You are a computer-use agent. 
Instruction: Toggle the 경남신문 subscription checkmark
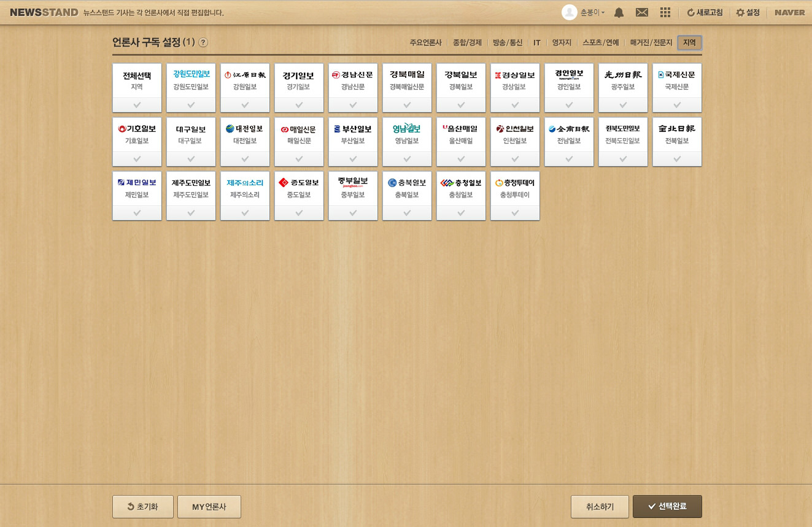(353, 105)
